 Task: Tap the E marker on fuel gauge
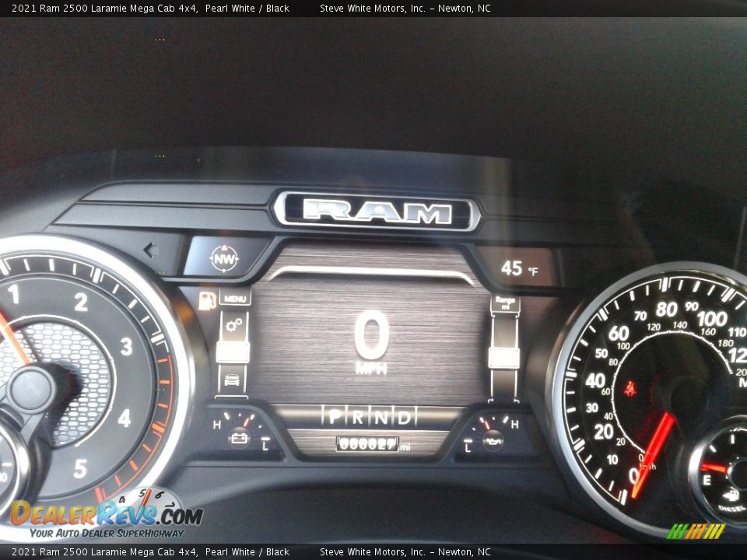tap(707, 480)
